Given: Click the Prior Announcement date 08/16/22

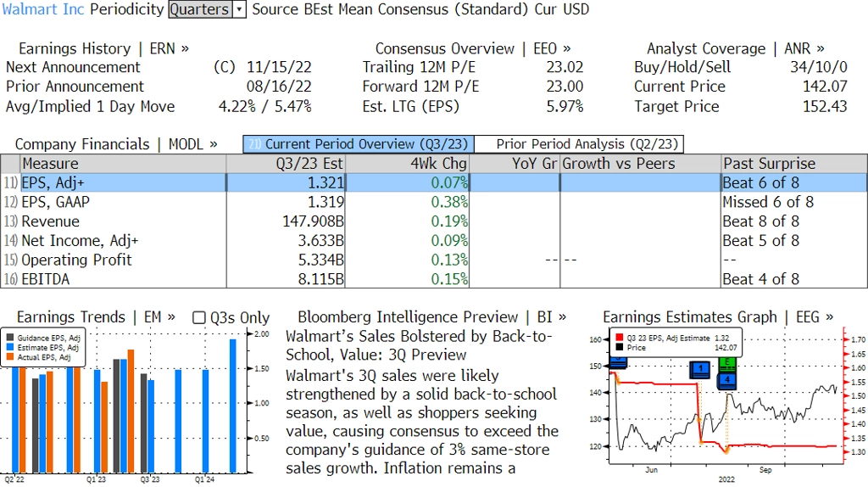Looking at the screenshot, I should coord(279,87).
